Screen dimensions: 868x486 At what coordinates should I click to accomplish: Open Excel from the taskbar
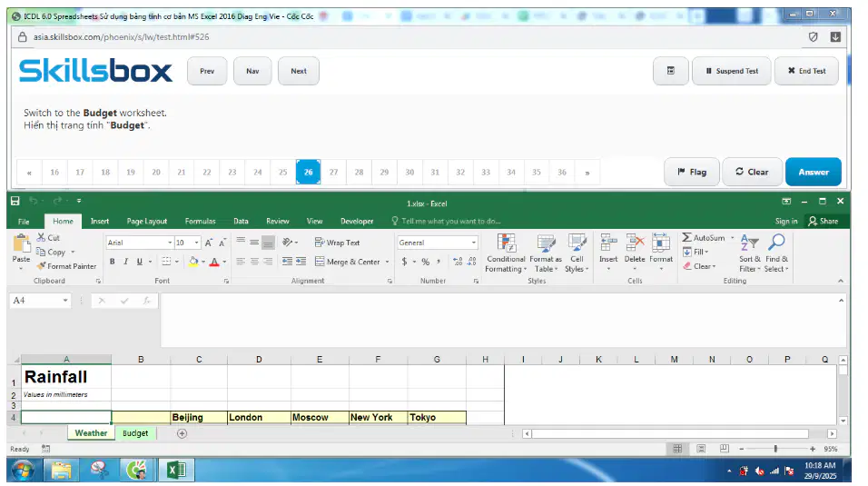(x=176, y=471)
